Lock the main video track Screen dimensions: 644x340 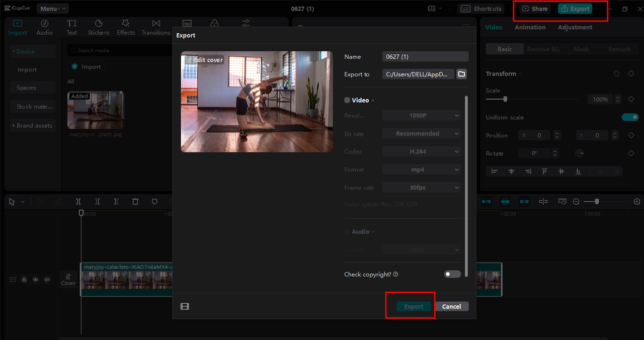[x=24, y=279]
